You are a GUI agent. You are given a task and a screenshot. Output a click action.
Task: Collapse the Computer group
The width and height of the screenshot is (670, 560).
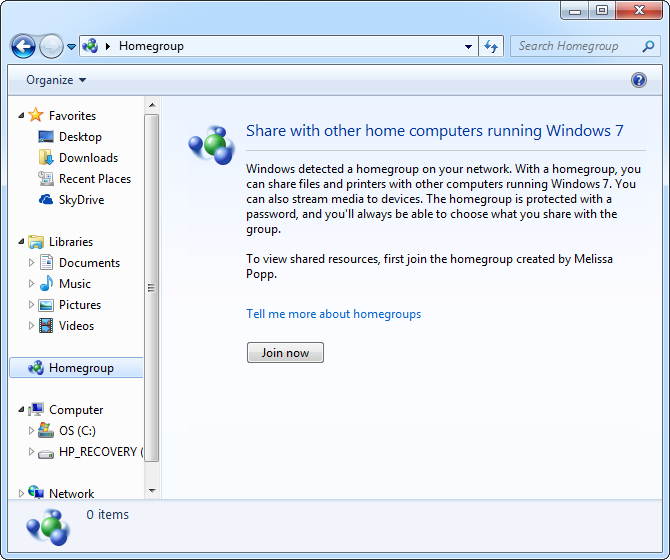coord(21,409)
